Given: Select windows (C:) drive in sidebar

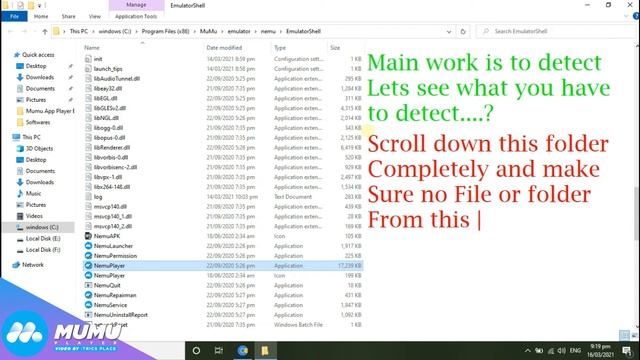Looking at the screenshot, I should point(42,227).
